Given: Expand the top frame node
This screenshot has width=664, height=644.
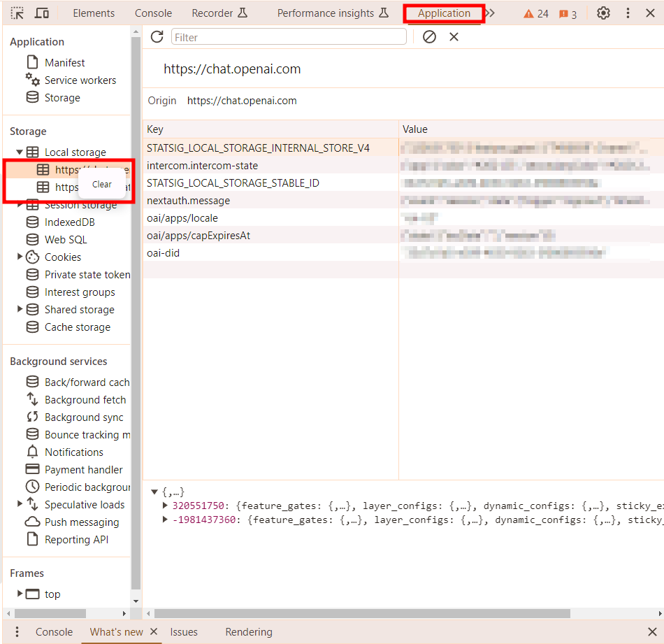Looking at the screenshot, I should pos(20,594).
